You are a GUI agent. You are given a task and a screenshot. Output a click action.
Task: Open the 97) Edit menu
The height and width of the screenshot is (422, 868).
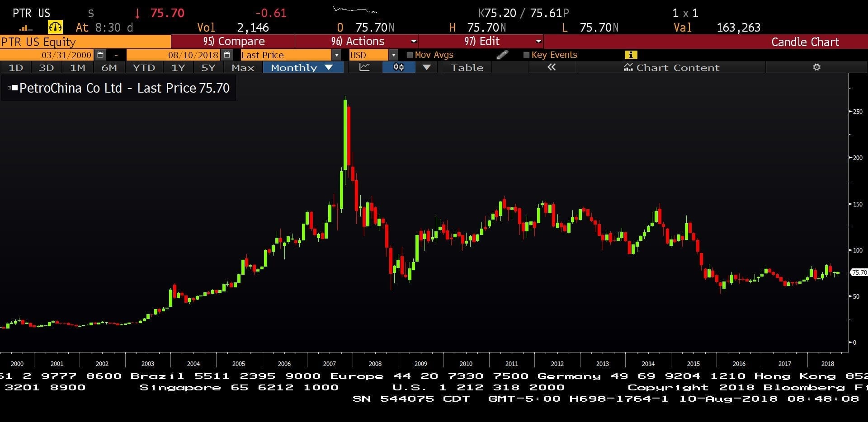click(x=481, y=42)
